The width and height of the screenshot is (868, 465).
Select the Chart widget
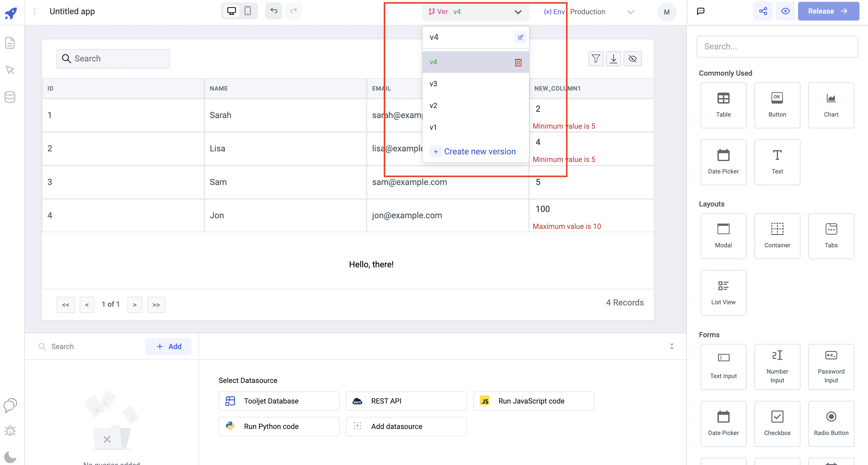coord(831,105)
